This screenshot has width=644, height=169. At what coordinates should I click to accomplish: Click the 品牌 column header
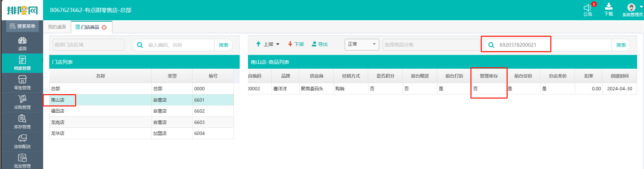pyautogui.click(x=285, y=76)
